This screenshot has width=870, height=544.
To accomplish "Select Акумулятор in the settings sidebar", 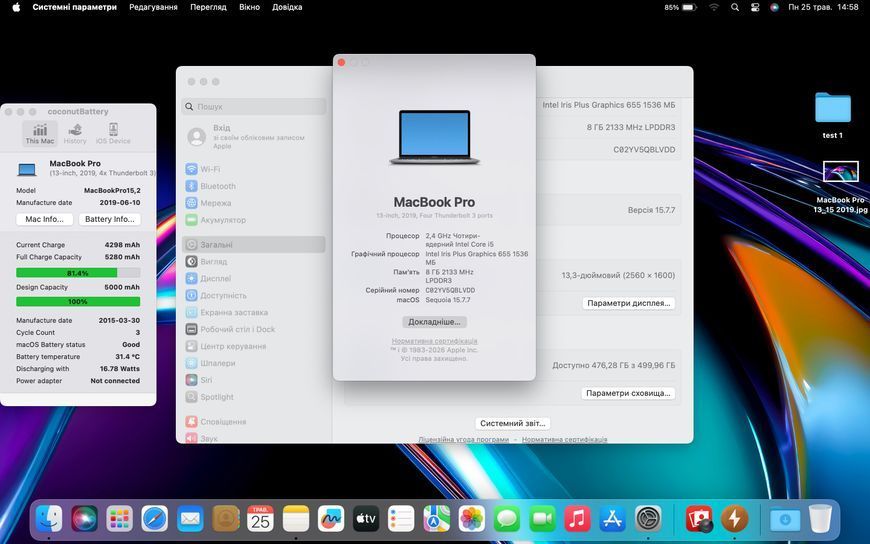I will (254, 220).
